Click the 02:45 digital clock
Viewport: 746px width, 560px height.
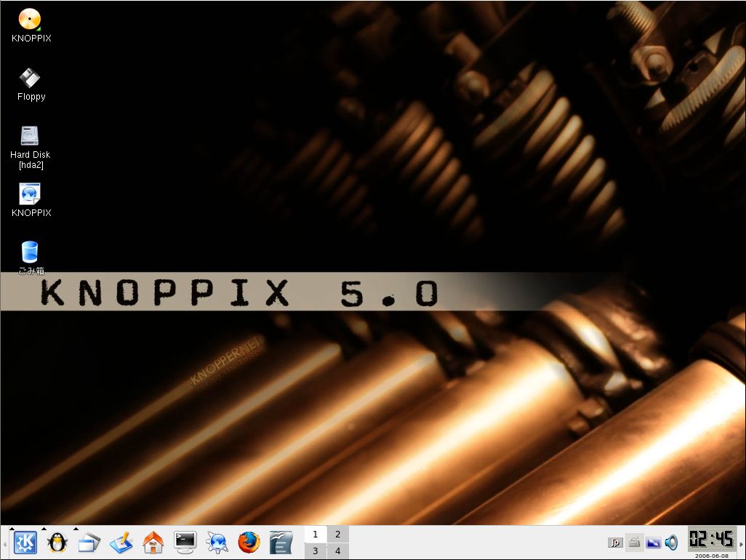[x=711, y=539]
